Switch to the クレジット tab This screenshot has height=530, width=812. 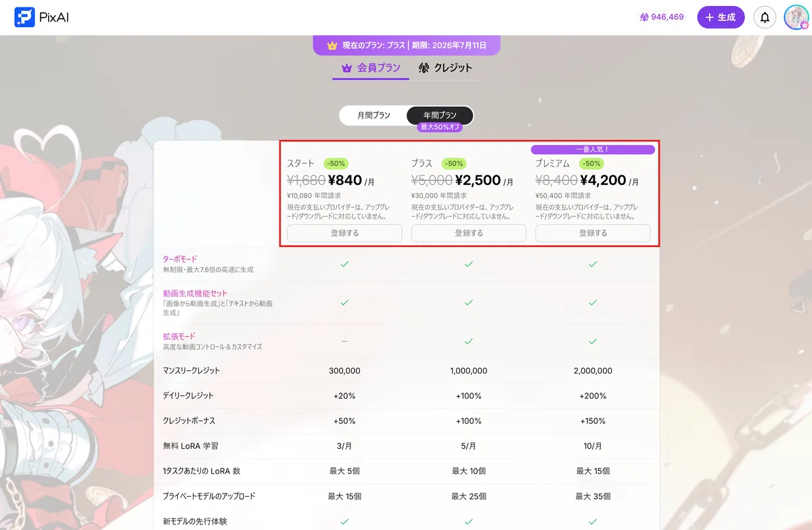coord(445,68)
